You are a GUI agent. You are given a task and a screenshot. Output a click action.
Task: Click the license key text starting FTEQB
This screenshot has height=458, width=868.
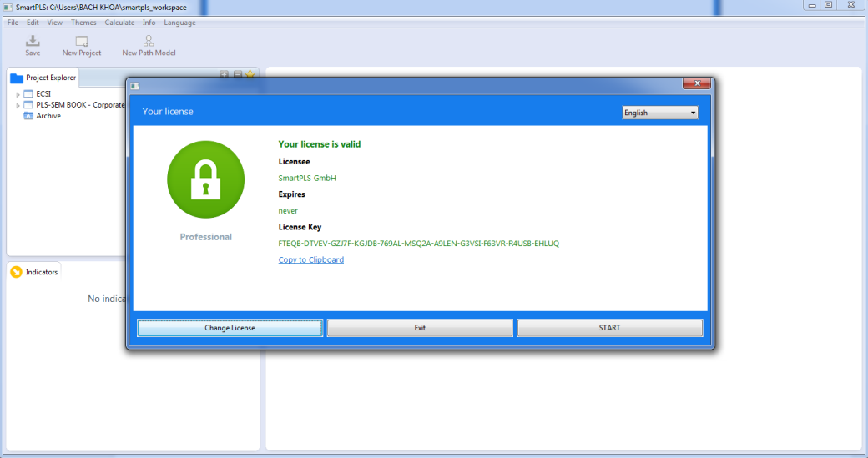[x=418, y=244]
